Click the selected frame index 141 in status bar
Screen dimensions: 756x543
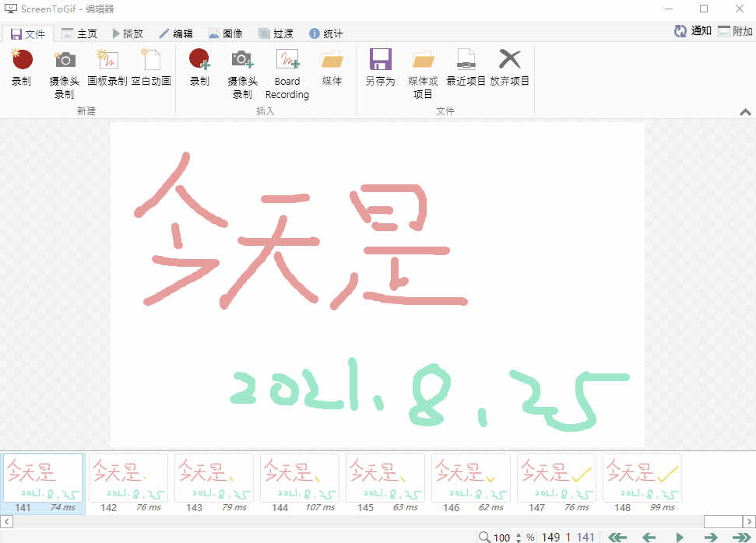point(585,538)
